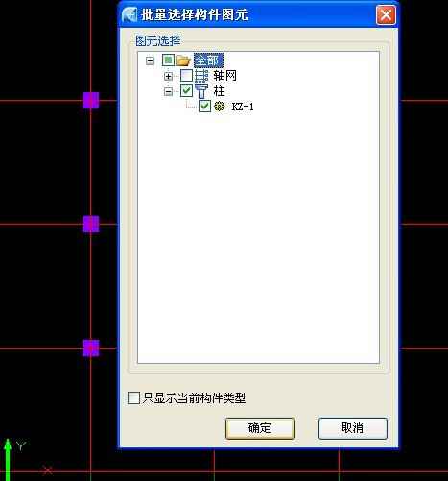Click the 确定 button
448x481 pixels.
pyautogui.click(x=260, y=428)
